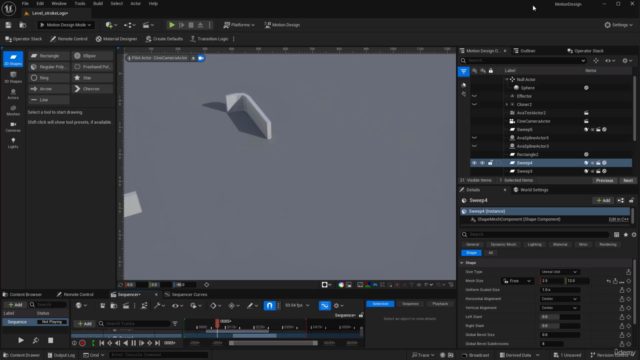Select the Chevron shape tool

(92, 89)
